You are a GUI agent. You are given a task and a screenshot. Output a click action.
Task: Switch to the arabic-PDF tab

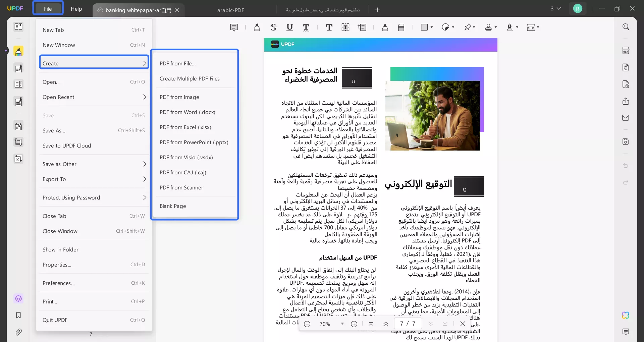point(230,10)
